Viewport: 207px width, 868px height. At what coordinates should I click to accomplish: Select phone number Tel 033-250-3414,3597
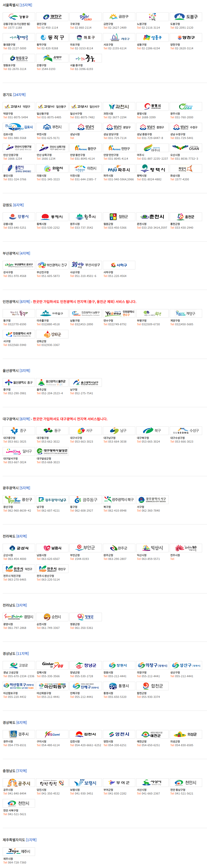click(x=152, y=228)
